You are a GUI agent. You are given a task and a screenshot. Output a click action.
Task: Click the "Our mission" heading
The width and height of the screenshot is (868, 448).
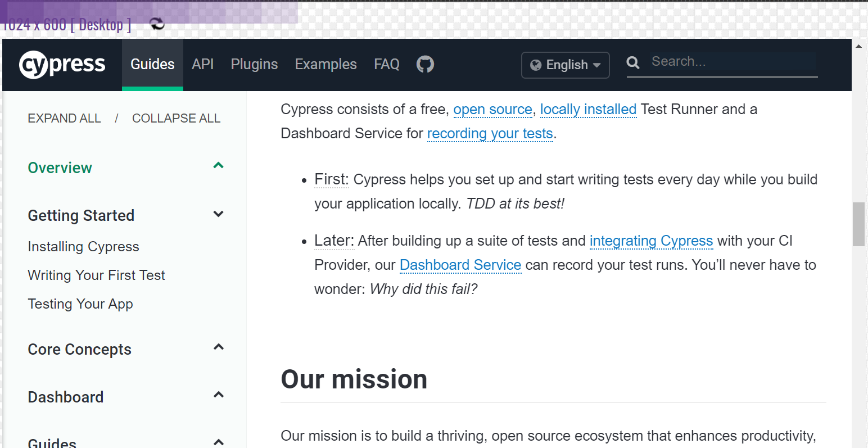point(354,379)
